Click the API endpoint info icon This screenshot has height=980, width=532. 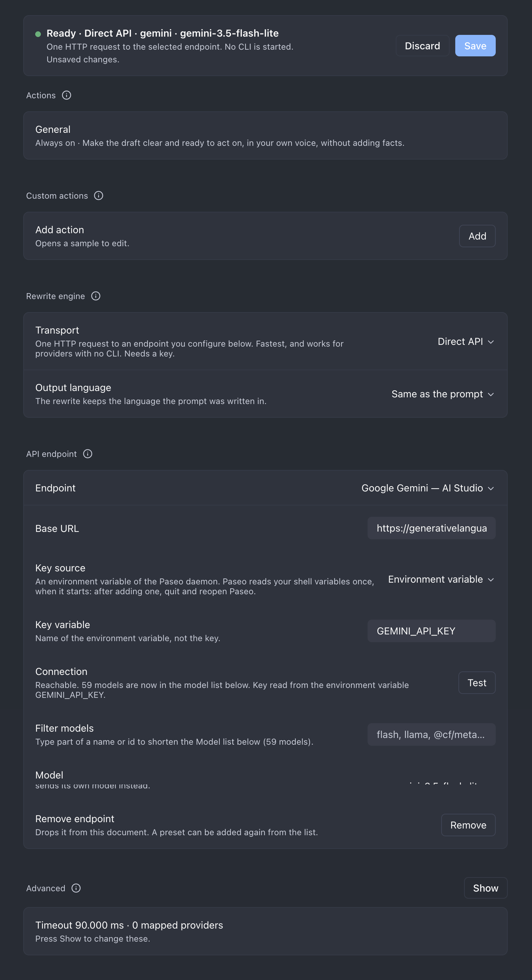click(87, 454)
